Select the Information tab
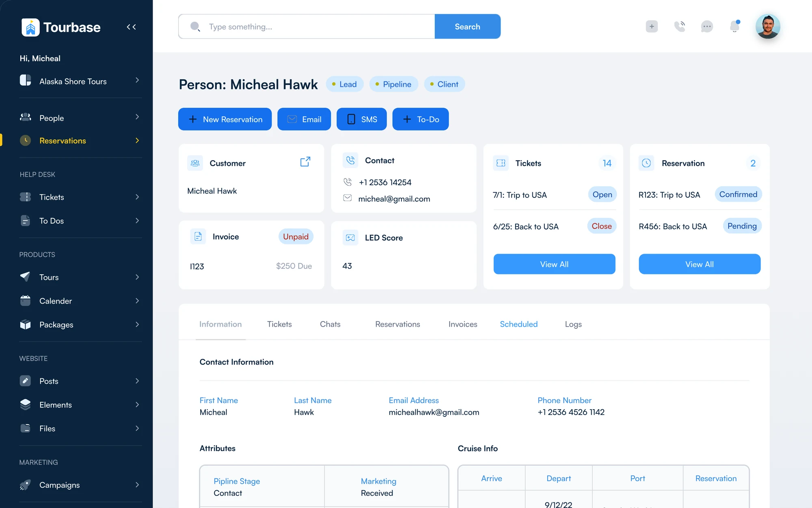 (x=220, y=324)
